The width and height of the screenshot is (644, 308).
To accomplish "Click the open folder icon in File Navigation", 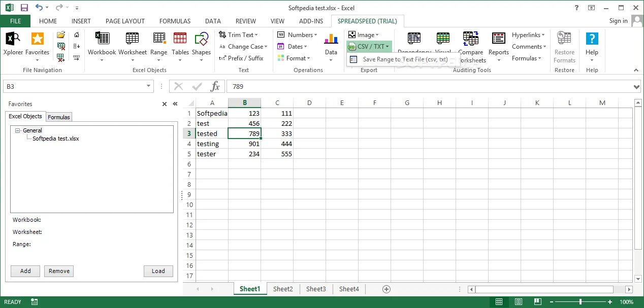I will tap(61, 35).
